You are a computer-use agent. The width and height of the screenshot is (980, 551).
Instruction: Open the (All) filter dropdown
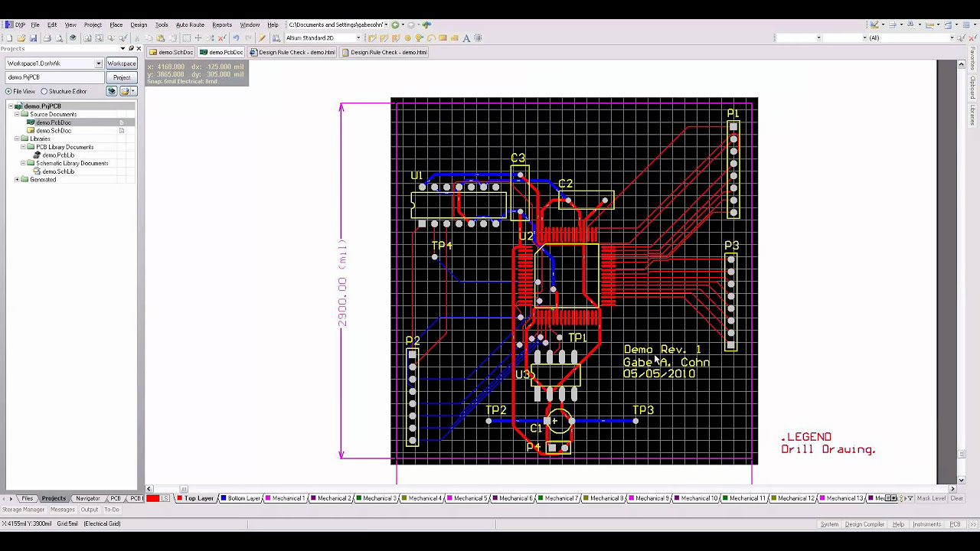point(952,37)
